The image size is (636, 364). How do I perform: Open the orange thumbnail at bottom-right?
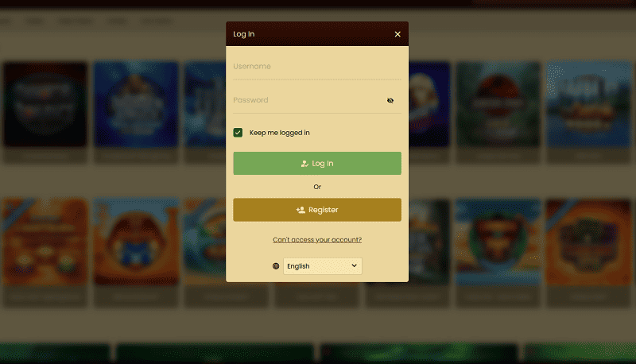coord(589,242)
